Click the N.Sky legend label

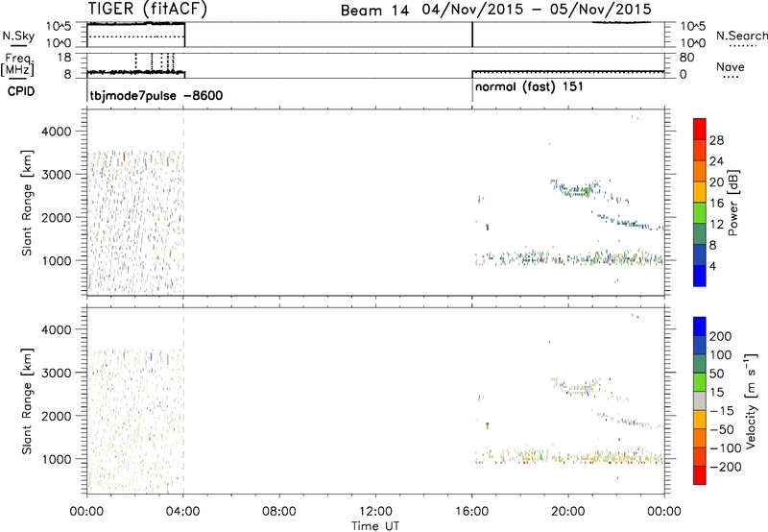click(x=18, y=36)
